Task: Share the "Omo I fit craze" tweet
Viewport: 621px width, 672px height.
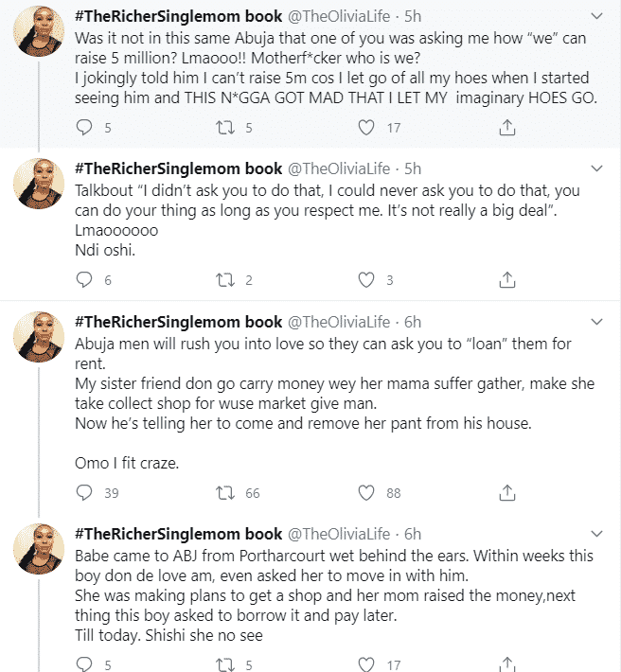Action: [507, 492]
